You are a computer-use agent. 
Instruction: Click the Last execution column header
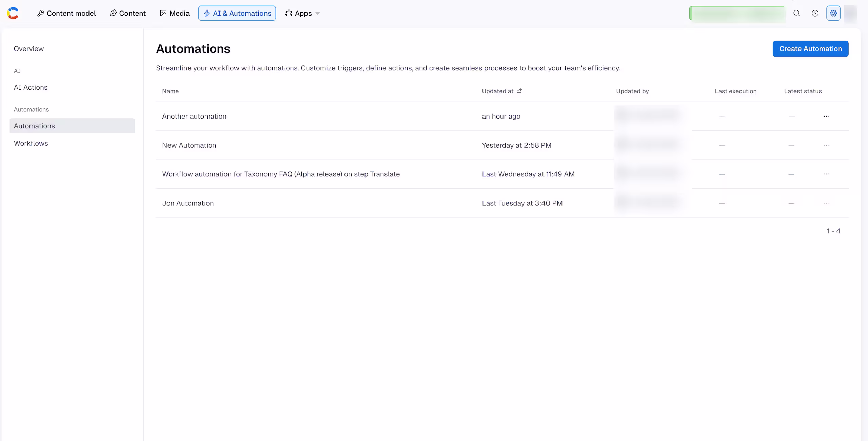(x=736, y=91)
